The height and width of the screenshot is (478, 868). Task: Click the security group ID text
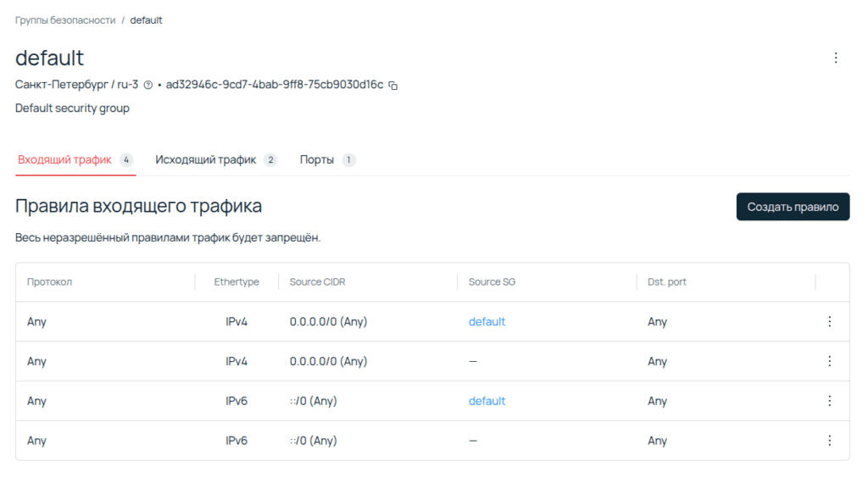275,86
